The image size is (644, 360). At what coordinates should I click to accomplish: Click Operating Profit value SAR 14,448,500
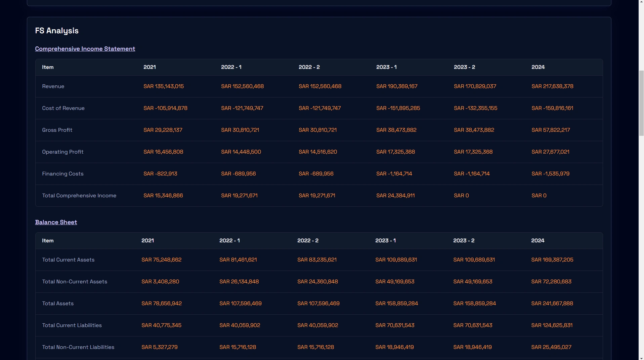tap(241, 152)
